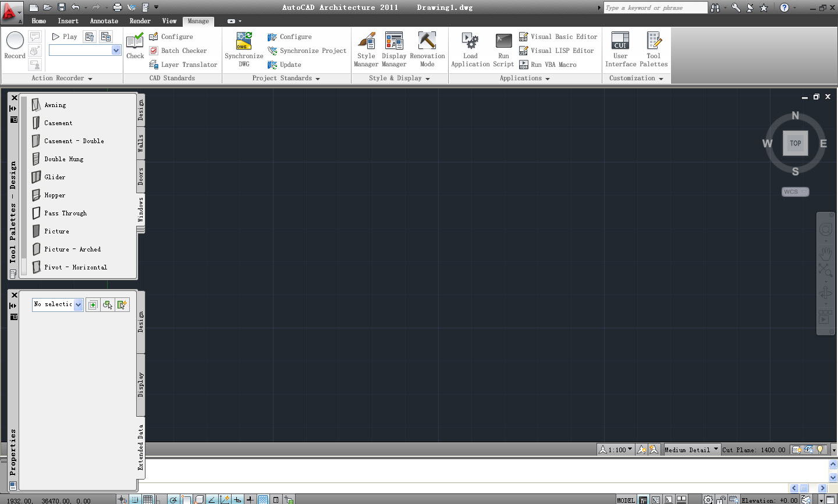
Task: Start the Action Recorder Record button
Action: point(15,45)
